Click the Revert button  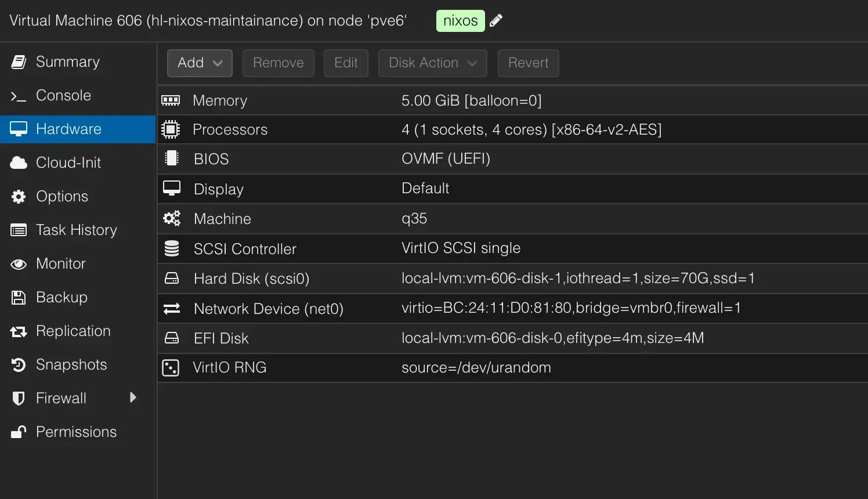(x=528, y=63)
